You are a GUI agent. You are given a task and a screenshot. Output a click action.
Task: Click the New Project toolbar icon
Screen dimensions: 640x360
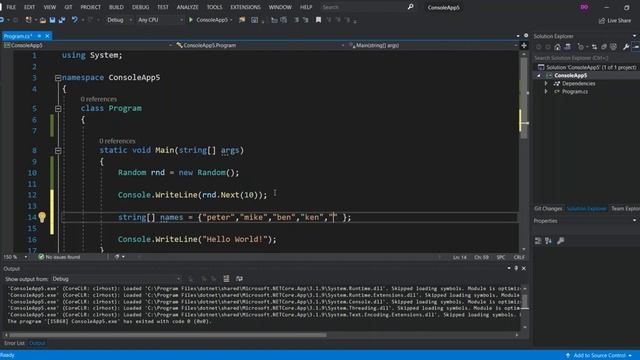(28, 20)
